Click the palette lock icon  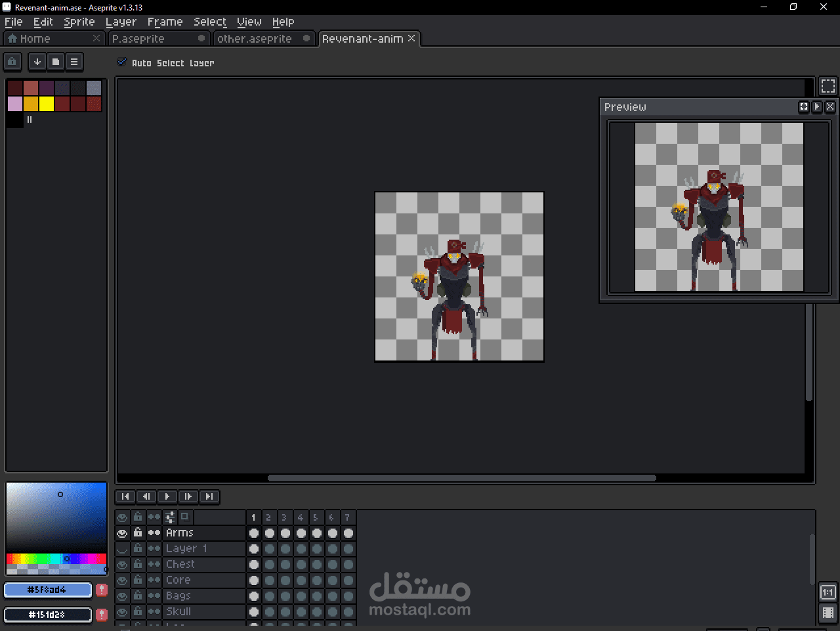(x=12, y=62)
